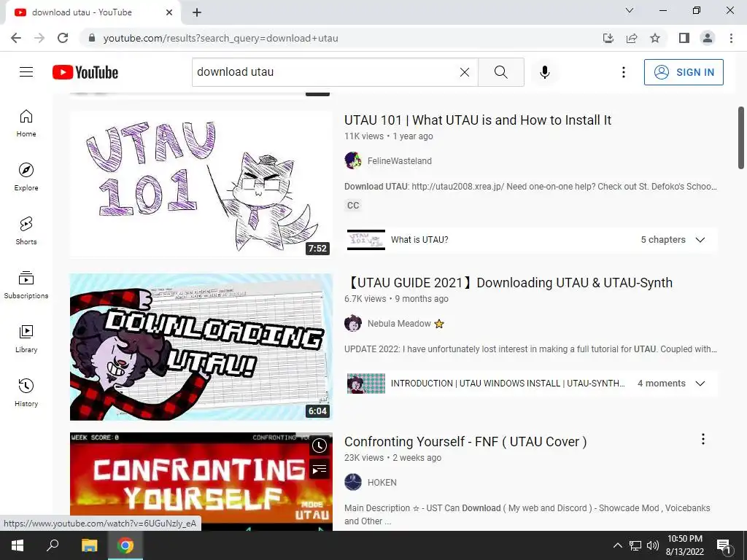Open Nebula Meadow channel name
Viewport: 747px width, 560px height.
point(399,324)
